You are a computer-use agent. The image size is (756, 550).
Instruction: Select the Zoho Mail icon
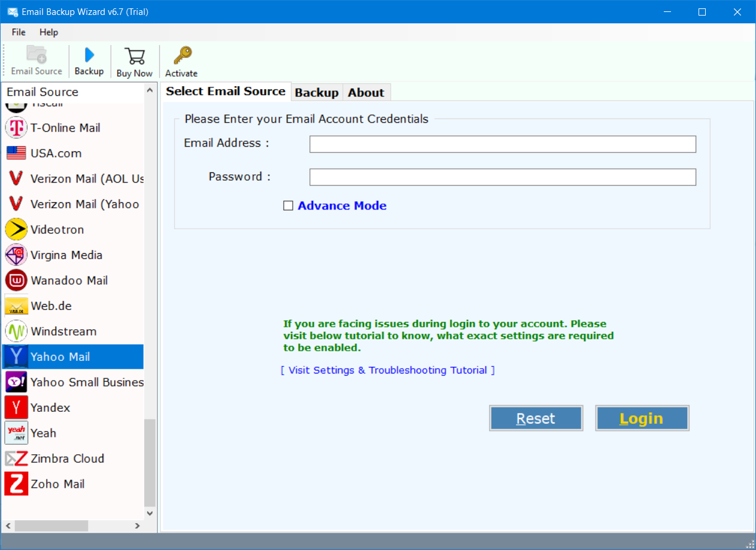tap(16, 484)
